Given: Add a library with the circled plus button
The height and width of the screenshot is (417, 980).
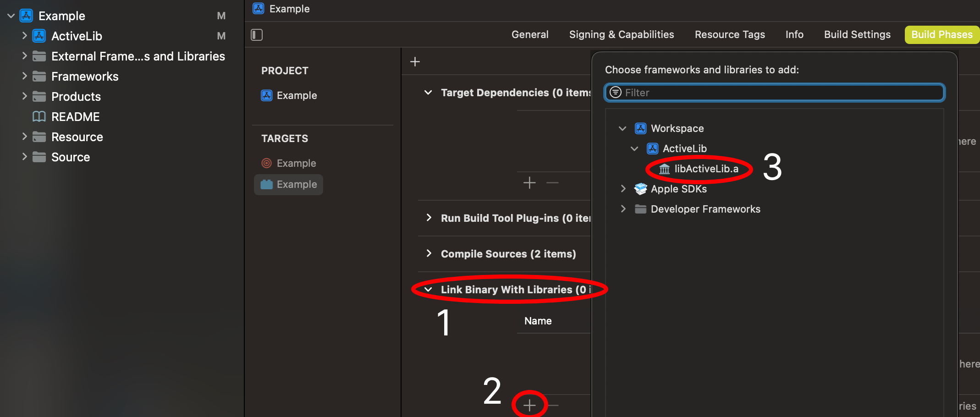Looking at the screenshot, I should tap(529, 405).
